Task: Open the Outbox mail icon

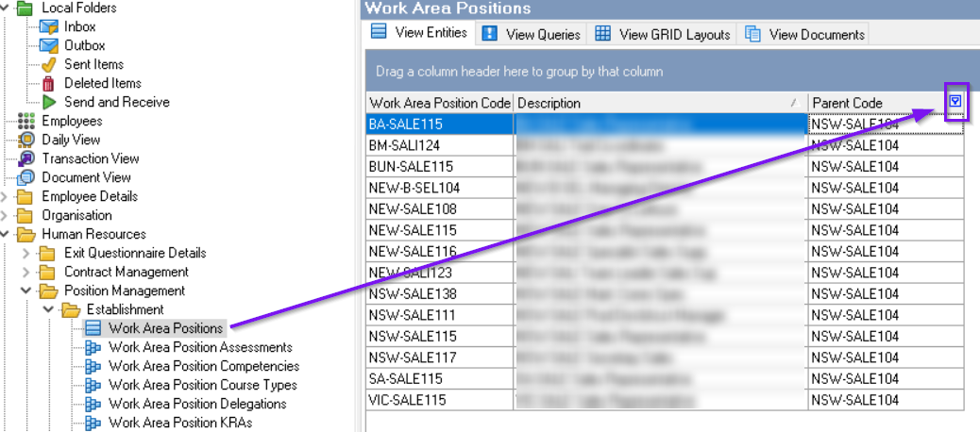Action: tap(48, 45)
